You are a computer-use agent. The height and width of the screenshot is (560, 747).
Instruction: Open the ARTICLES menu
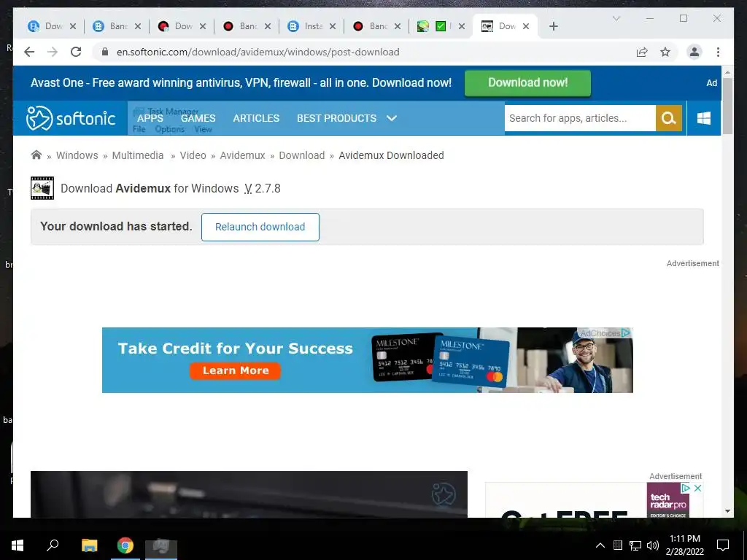click(x=256, y=118)
